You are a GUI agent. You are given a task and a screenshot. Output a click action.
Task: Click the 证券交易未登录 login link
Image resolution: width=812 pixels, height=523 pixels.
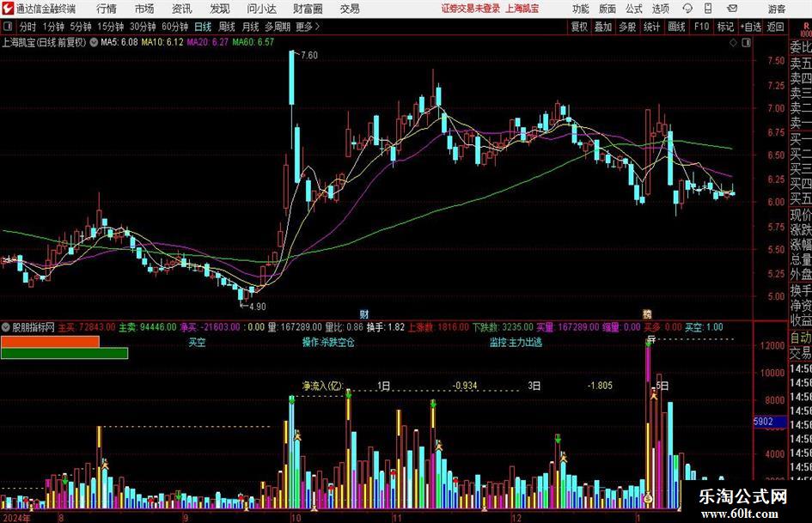click(471, 9)
